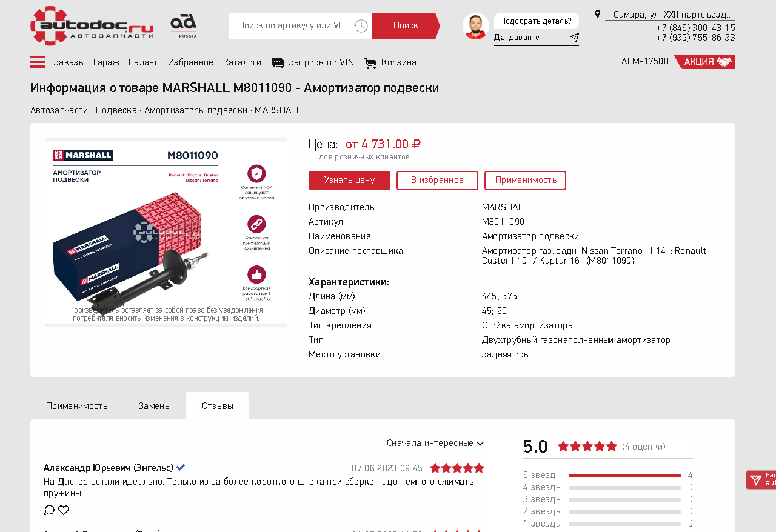Click the 5 звезд rating bar
776x532 pixels.
(624, 476)
